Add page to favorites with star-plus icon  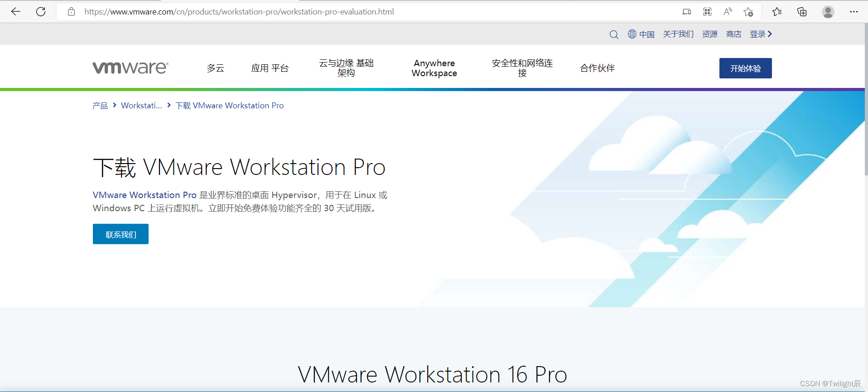[x=748, y=12]
